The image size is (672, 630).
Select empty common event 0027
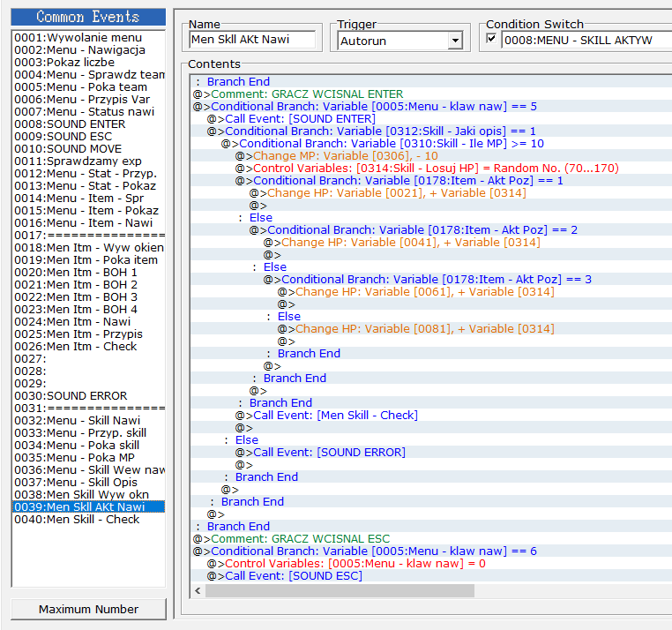click(88, 359)
